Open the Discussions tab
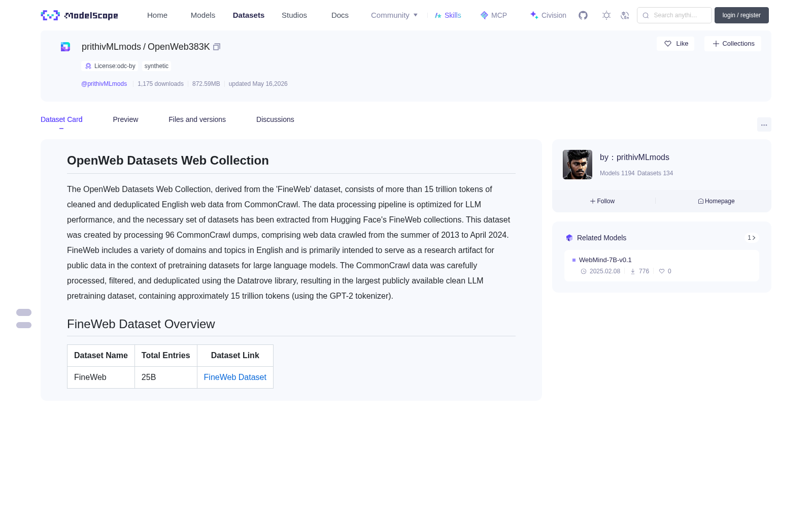 click(x=275, y=119)
